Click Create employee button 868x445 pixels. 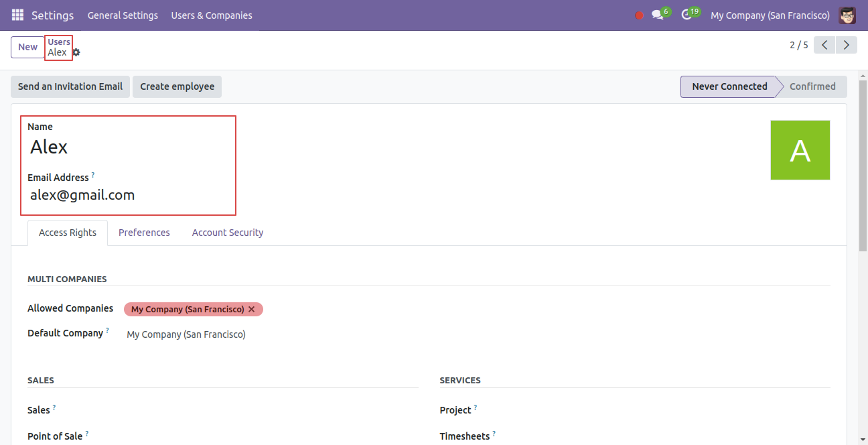pos(177,86)
